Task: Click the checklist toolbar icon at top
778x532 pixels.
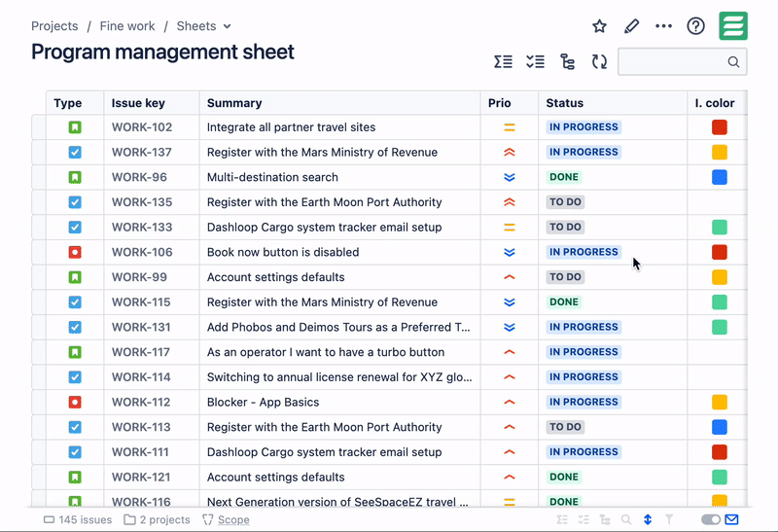Action: point(536,62)
